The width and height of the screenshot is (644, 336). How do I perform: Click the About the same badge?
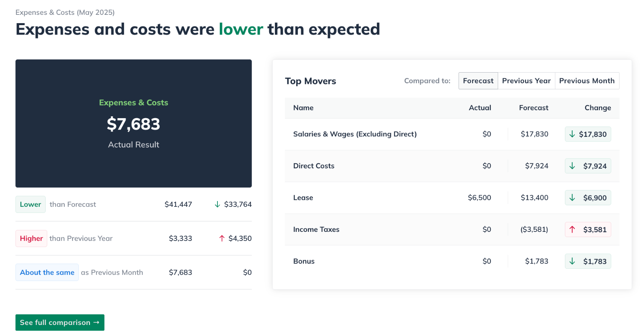click(x=47, y=273)
